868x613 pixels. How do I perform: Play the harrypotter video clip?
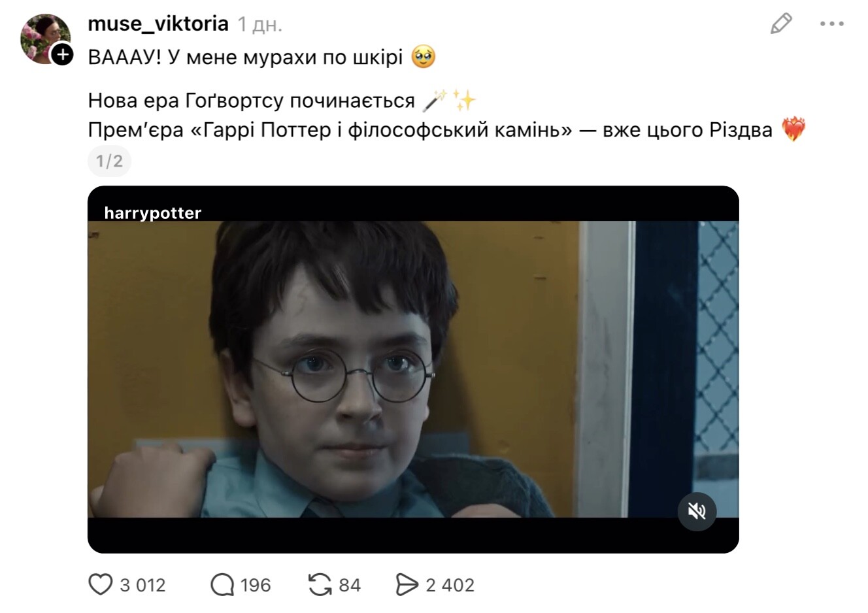click(413, 369)
